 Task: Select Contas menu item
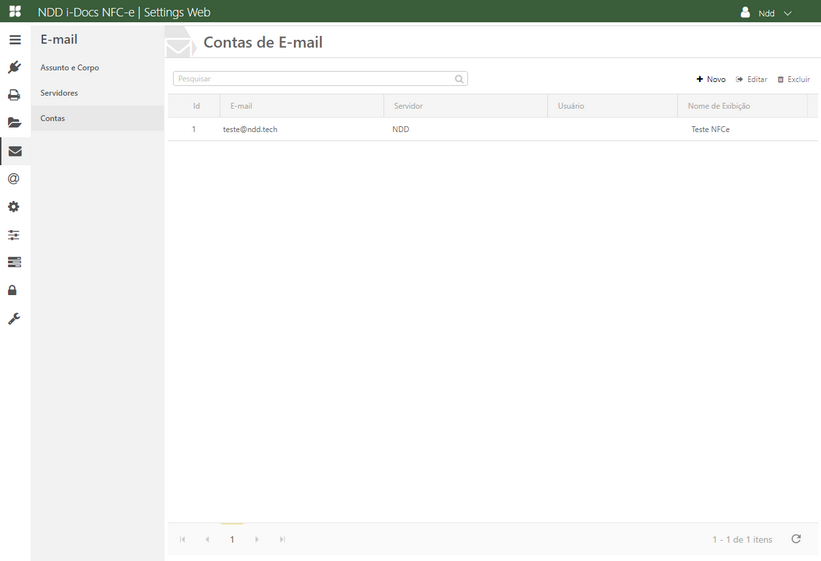coord(97,118)
